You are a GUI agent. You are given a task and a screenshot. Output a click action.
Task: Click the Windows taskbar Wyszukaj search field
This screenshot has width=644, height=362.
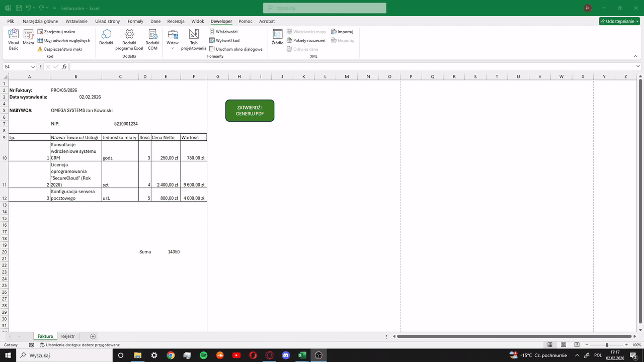pos(64,355)
